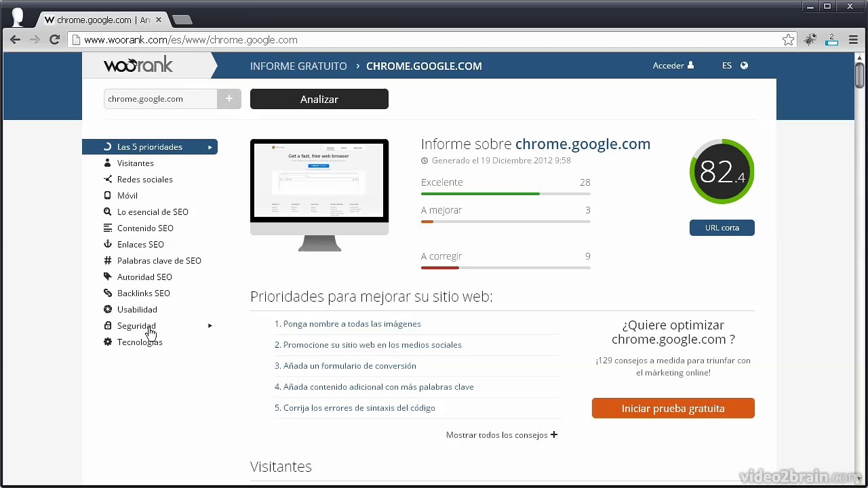The width and height of the screenshot is (868, 488).
Task: Click the gear icon for Tecnologías
Action: click(107, 342)
